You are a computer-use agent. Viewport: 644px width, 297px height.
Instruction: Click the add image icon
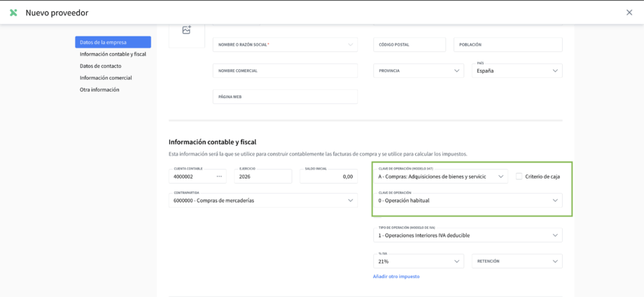pyautogui.click(x=186, y=30)
